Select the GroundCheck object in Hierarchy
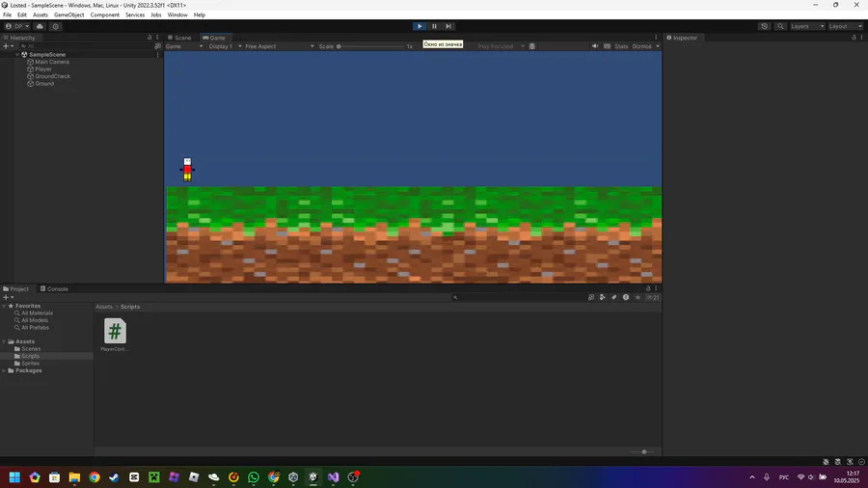Viewport: 868px width, 488px height. pyautogui.click(x=53, y=76)
